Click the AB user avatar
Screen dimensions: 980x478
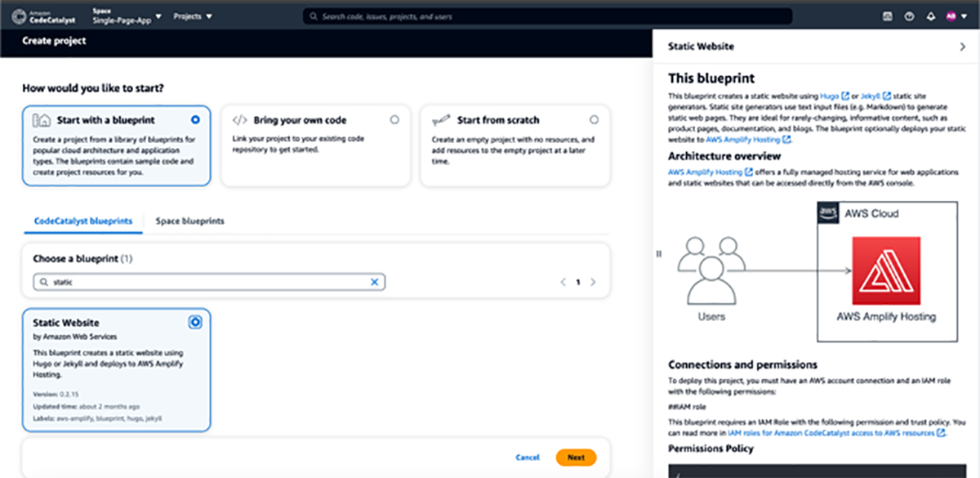pyautogui.click(x=951, y=16)
